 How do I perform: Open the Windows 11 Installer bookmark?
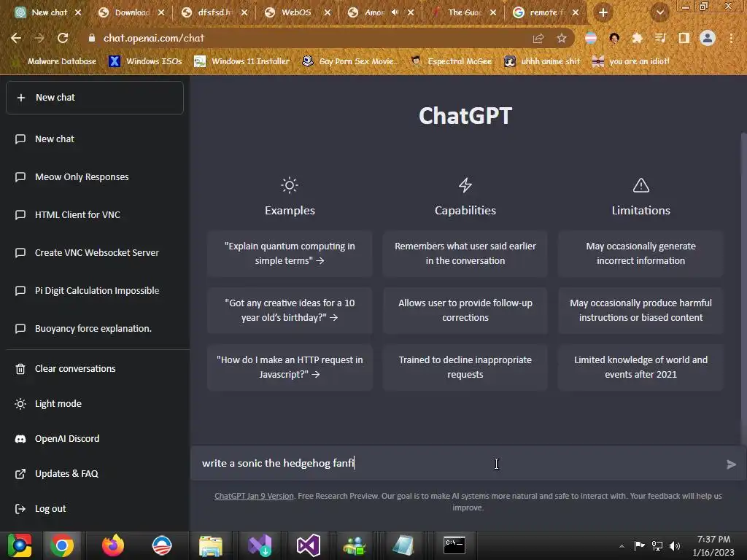pyautogui.click(x=242, y=61)
